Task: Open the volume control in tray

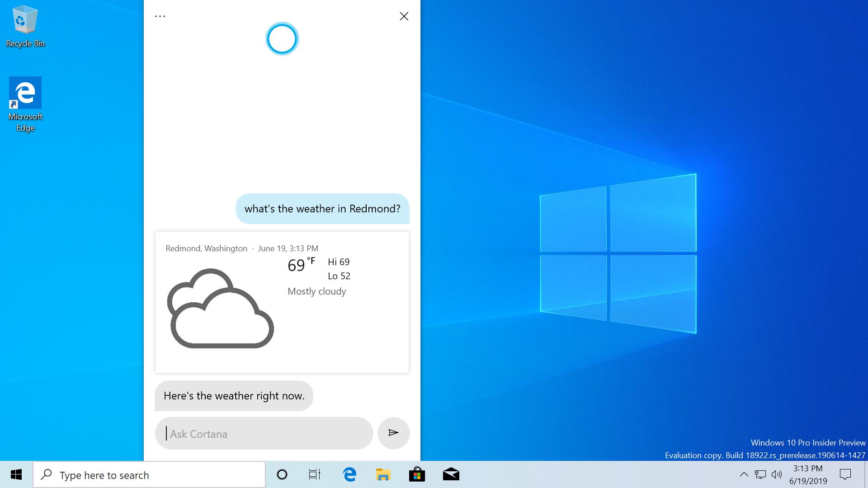Action: tap(777, 474)
